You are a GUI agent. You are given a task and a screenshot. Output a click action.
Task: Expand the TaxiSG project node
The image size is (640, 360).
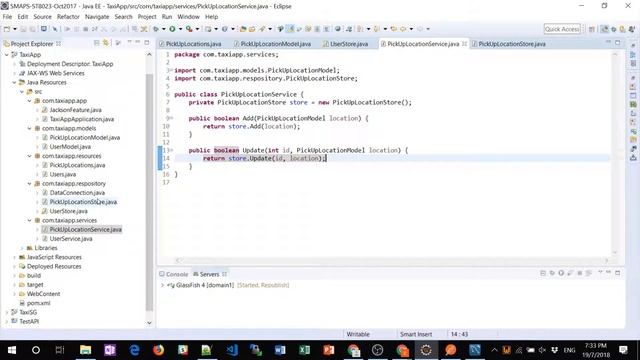[7, 312]
